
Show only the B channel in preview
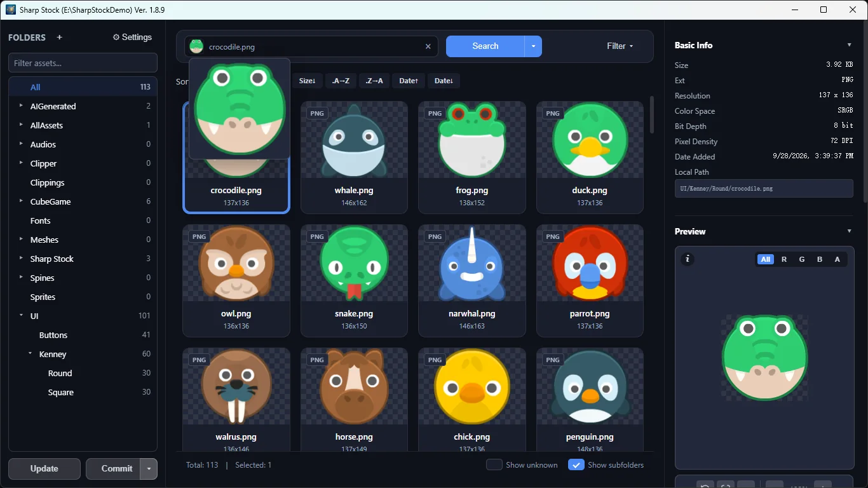click(820, 259)
